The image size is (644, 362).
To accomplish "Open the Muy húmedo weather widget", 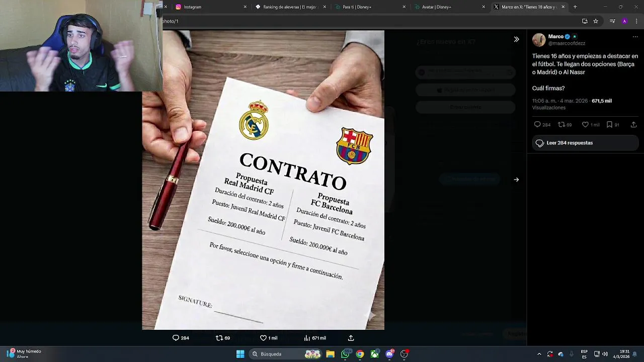I will tap(23, 354).
